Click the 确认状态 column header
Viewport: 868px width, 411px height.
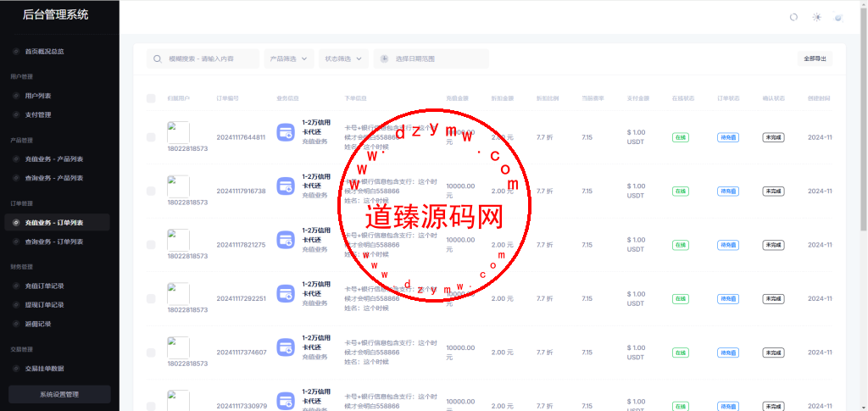[774, 98]
